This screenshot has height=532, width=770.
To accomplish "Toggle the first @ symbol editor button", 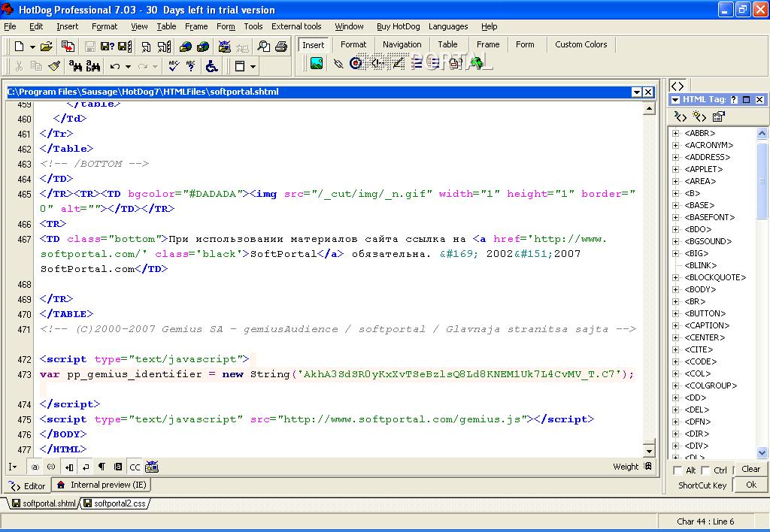I will (x=35, y=467).
